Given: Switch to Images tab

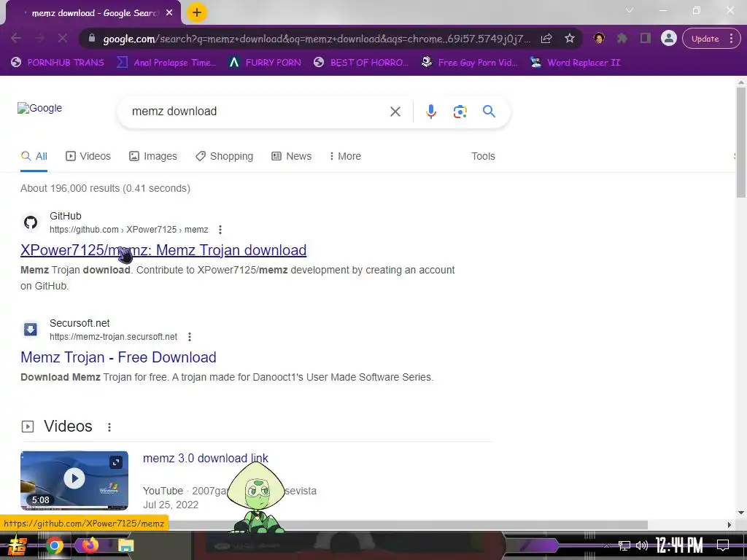Looking at the screenshot, I should point(153,156).
